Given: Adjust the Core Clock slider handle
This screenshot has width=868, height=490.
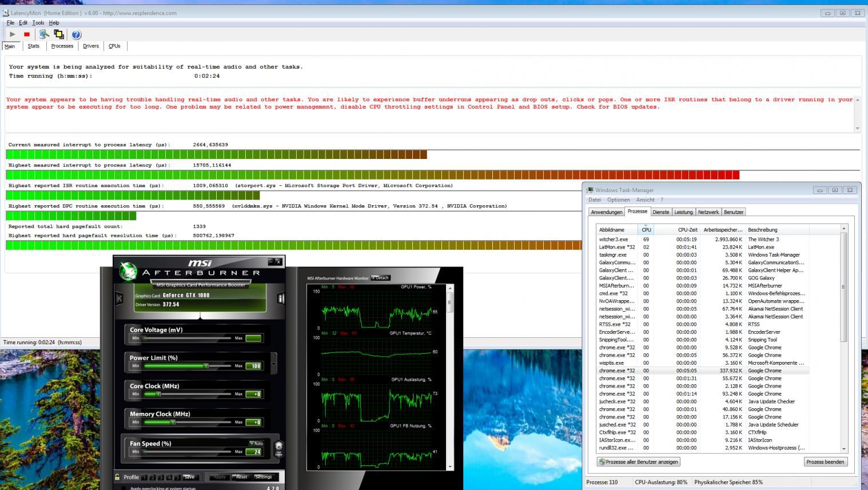Looking at the screenshot, I should [x=159, y=394].
